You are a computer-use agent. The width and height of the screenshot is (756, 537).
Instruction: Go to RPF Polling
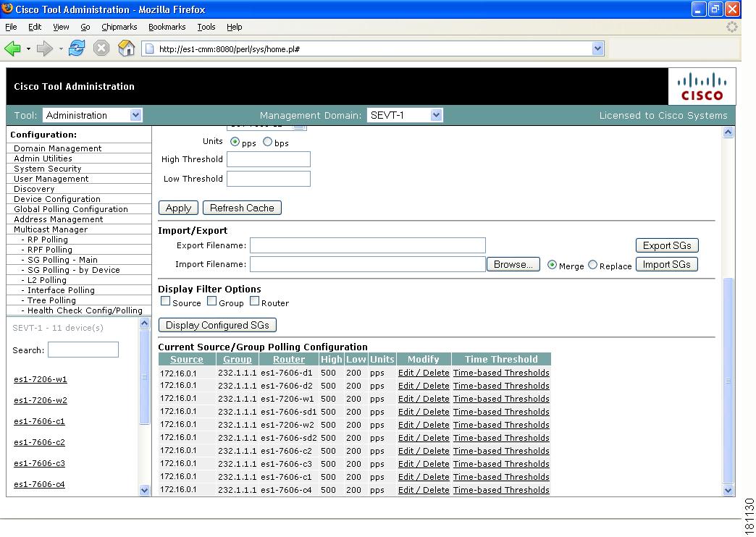[x=50, y=250]
